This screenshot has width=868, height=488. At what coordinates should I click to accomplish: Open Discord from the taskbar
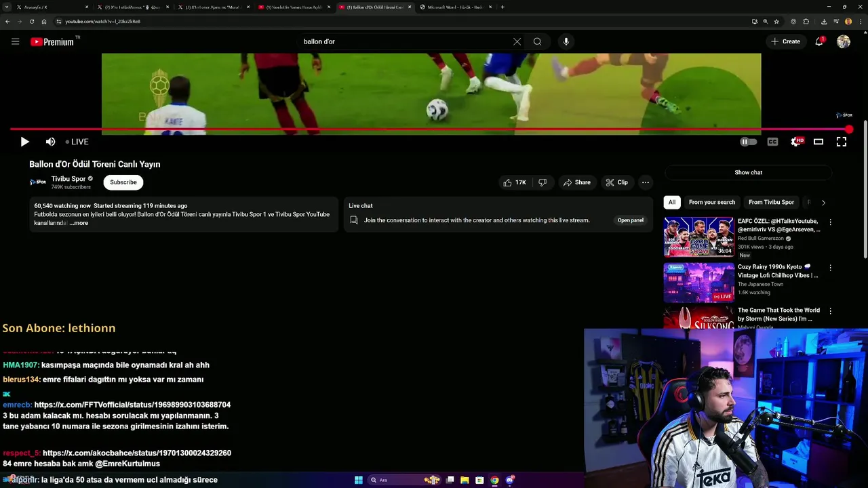(509, 480)
